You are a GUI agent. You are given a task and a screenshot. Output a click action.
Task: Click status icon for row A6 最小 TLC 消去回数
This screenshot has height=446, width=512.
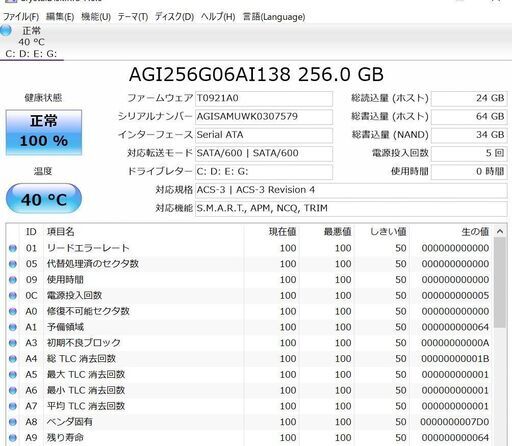(x=13, y=390)
